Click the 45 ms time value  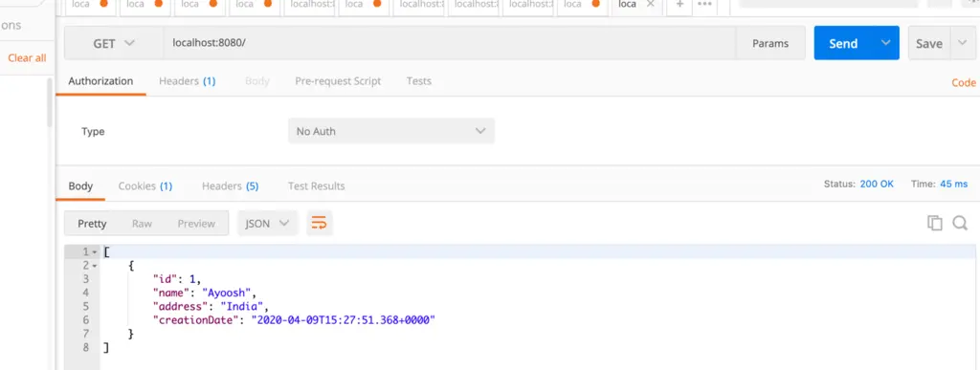(x=954, y=185)
